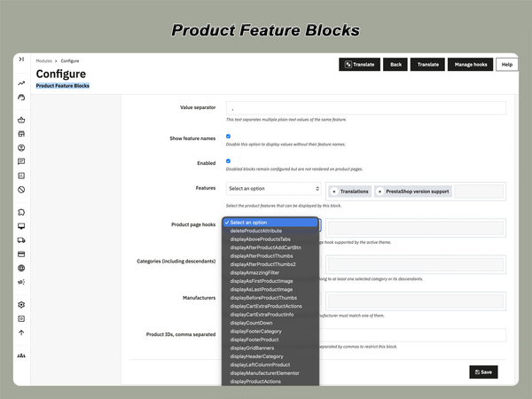Save the block configuration
The width and height of the screenshot is (532, 399).
pos(483,372)
